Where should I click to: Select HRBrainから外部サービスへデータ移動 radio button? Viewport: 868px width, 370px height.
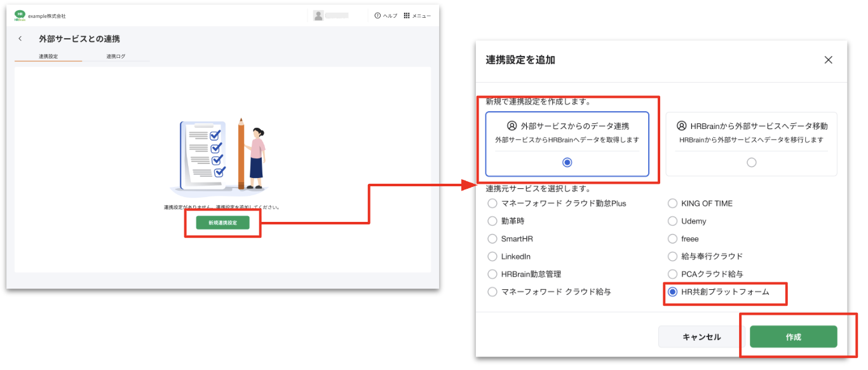[752, 162]
